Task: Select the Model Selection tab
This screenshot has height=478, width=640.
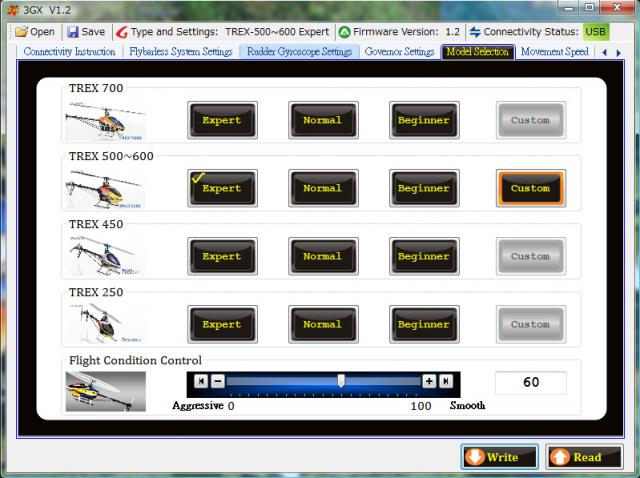Action: [x=478, y=52]
